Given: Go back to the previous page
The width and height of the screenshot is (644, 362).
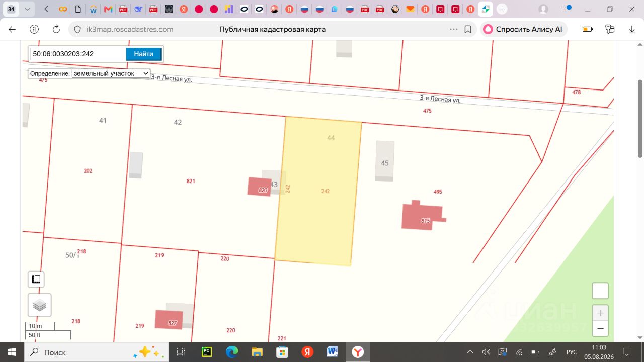Looking at the screenshot, I should tap(12, 29).
